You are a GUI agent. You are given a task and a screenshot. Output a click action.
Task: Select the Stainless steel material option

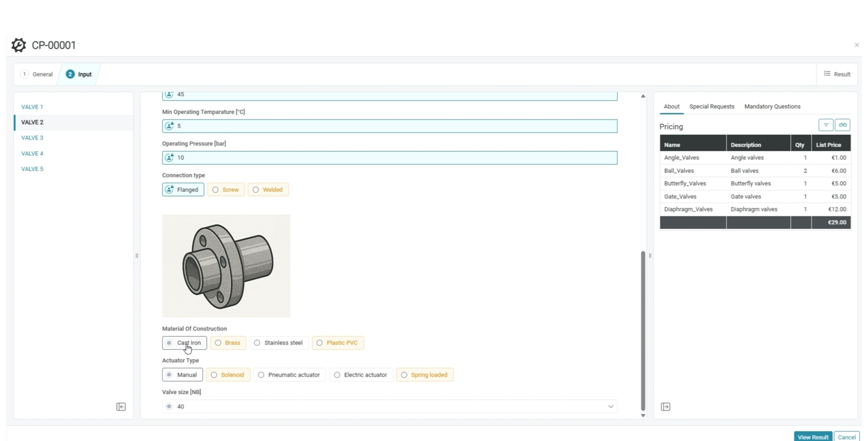pos(279,343)
